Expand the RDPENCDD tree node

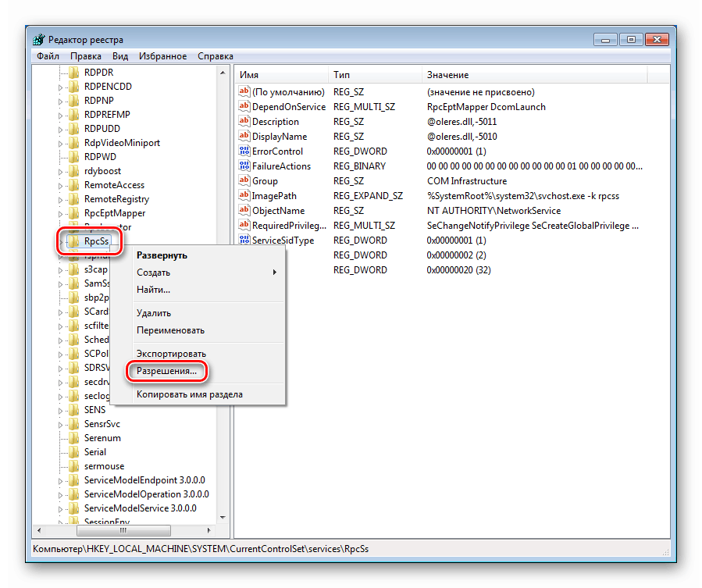click(x=60, y=87)
